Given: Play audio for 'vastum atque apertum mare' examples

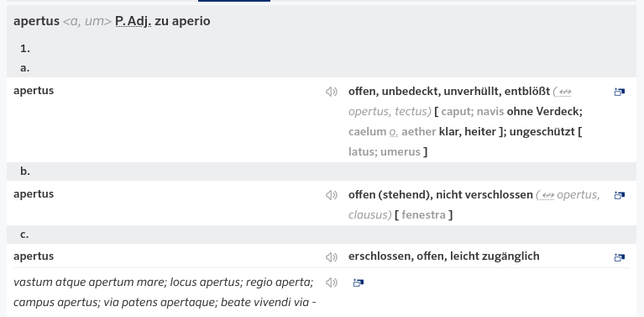Looking at the screenshot, I should (332, 283).
